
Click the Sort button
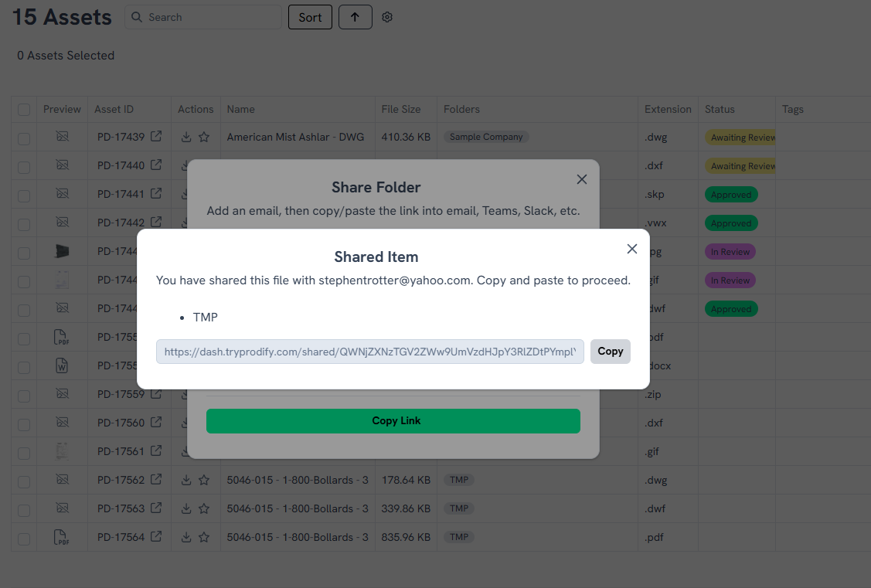310,17
